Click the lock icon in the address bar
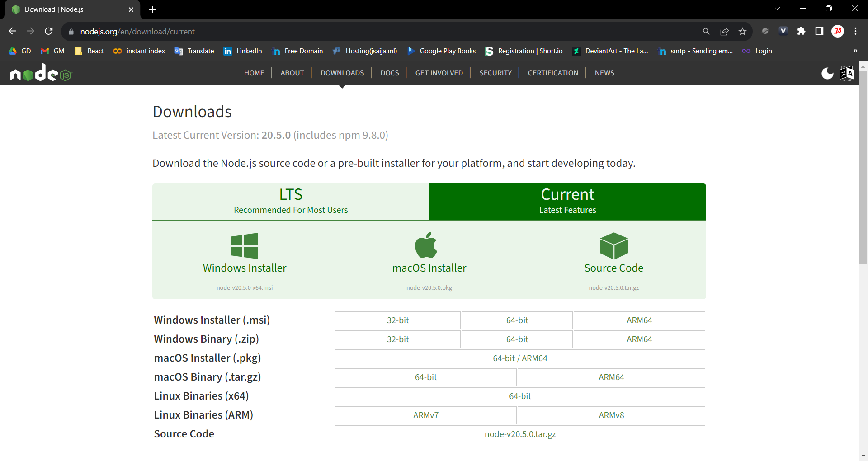 [71, 32]
